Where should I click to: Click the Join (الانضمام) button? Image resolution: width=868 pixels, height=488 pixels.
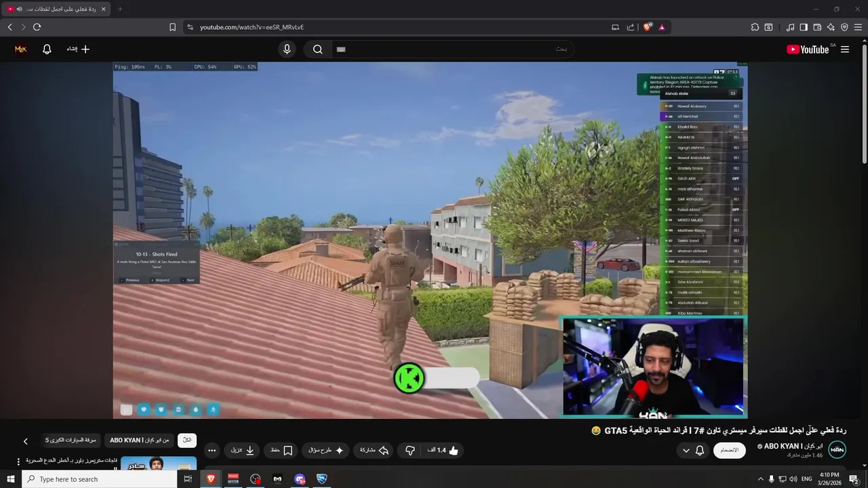point(730,450)
